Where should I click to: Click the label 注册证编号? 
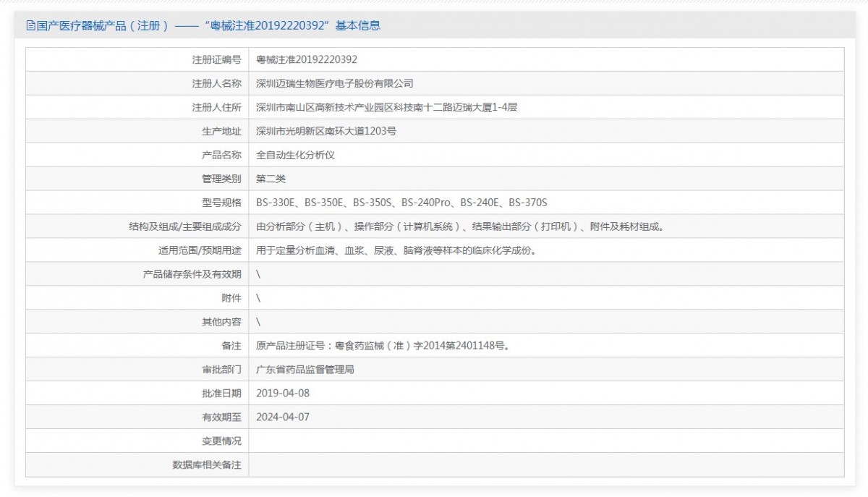[217, 59]
